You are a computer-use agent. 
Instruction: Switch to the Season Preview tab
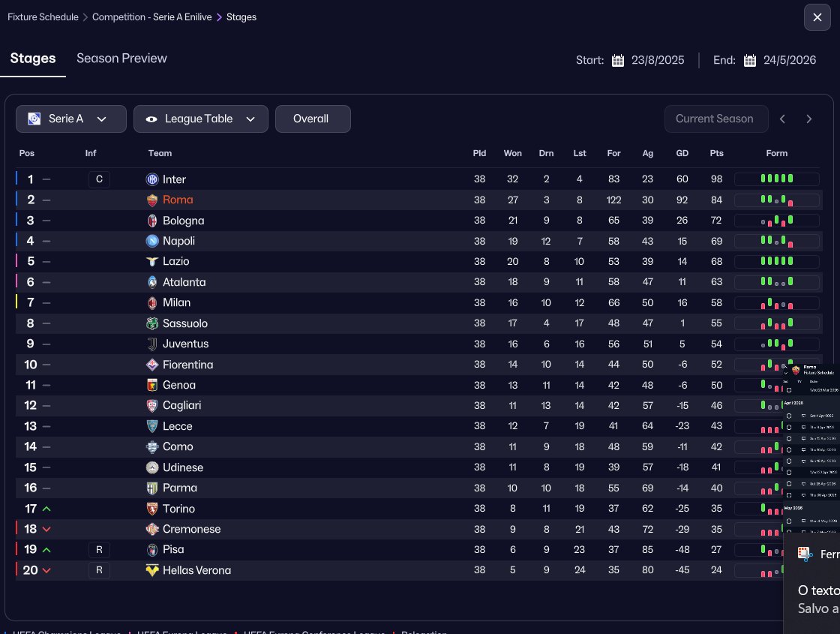tap(121, 59)
